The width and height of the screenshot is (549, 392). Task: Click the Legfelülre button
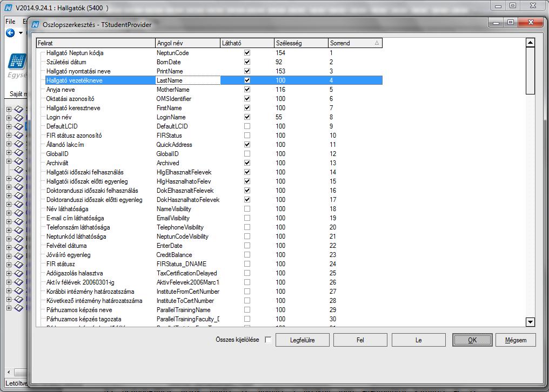tap(303, 340)
